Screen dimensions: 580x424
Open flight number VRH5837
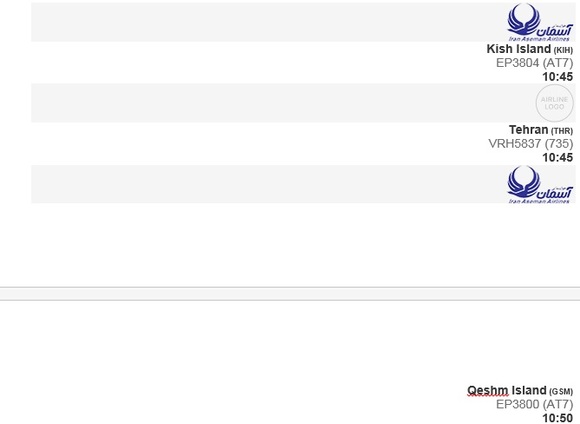tap(515, 144)
